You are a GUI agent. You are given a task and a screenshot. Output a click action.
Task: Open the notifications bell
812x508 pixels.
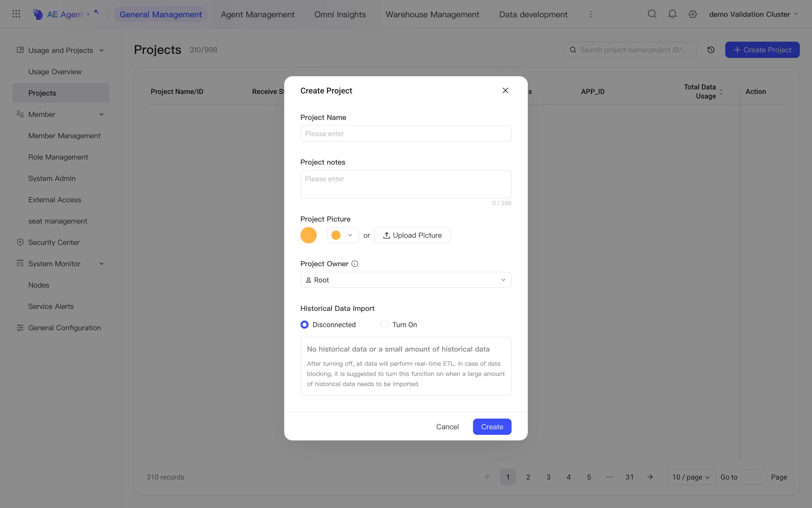pos(672,14)
